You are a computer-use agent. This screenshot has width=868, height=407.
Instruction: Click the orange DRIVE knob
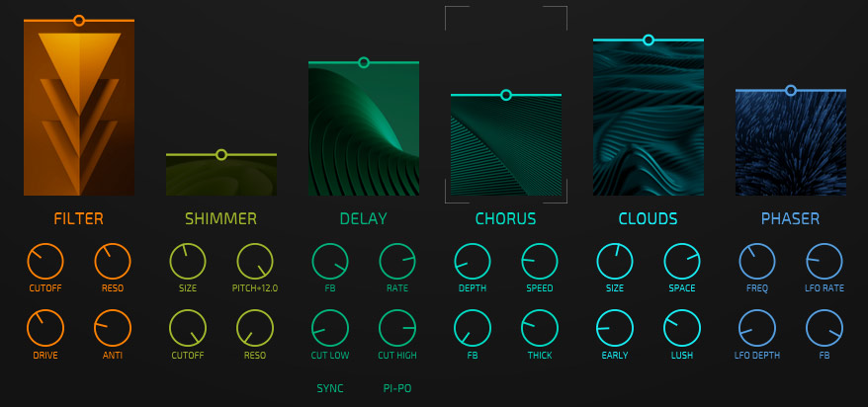(x=44, y=328)
